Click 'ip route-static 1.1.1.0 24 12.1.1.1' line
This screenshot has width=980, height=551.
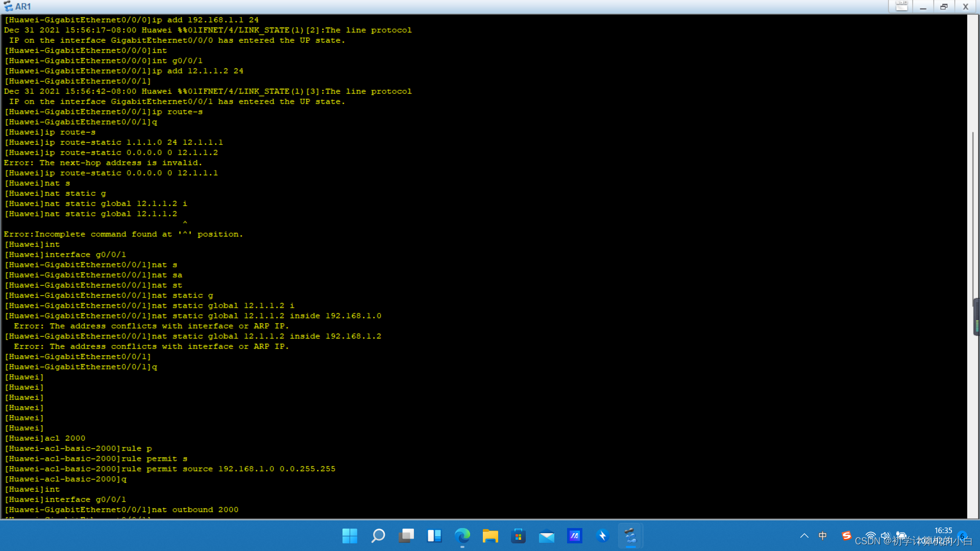(x=114, y=142)
